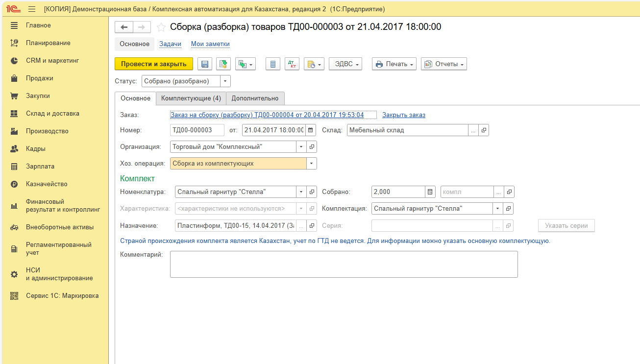Open the Производство section in sidebar
This screenshot has height=364, width=640.
point(47,131)
